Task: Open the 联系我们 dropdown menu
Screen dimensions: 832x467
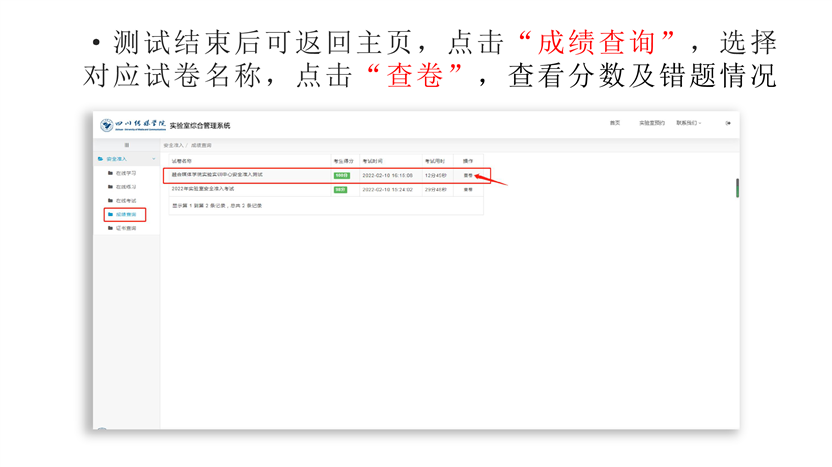Action: (688, 123)
